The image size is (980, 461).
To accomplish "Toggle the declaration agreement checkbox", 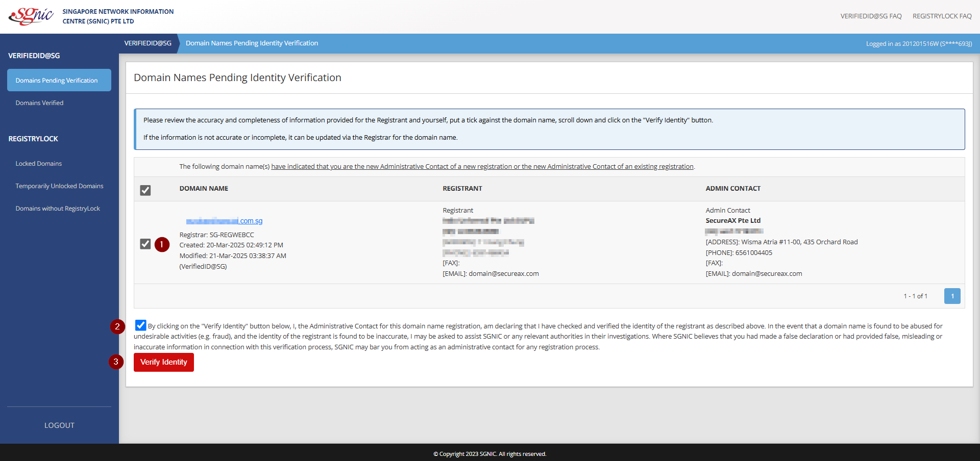I will (141, 325).
